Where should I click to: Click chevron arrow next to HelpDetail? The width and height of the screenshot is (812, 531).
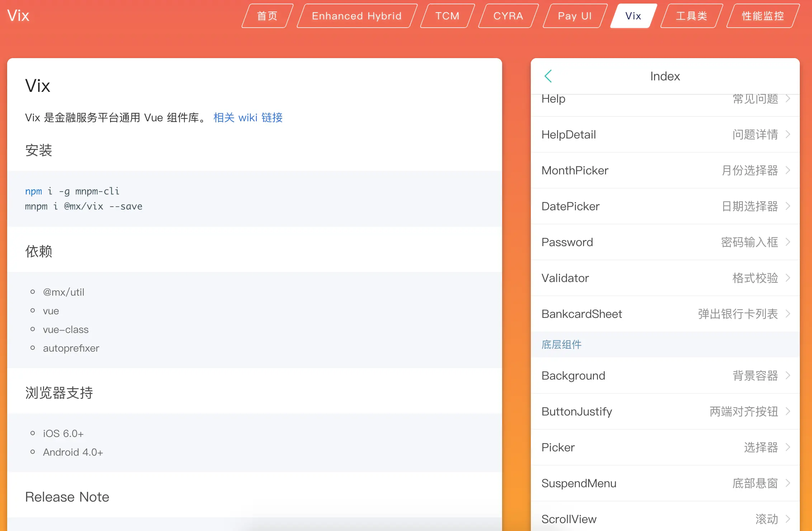[788, 135]
